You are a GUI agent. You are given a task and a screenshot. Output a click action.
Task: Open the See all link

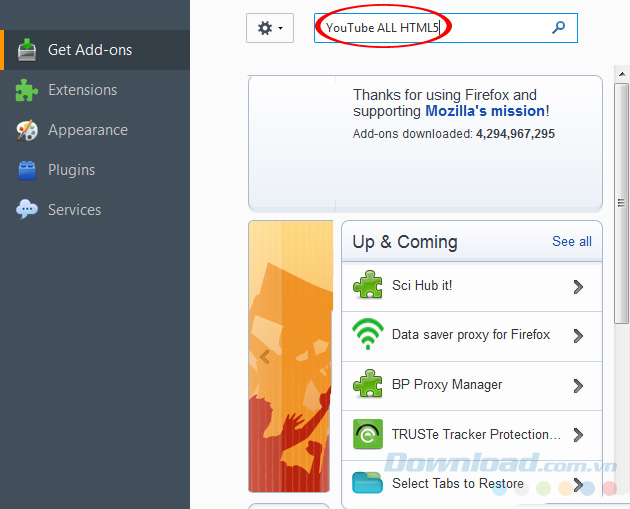(x=571, y=241)
